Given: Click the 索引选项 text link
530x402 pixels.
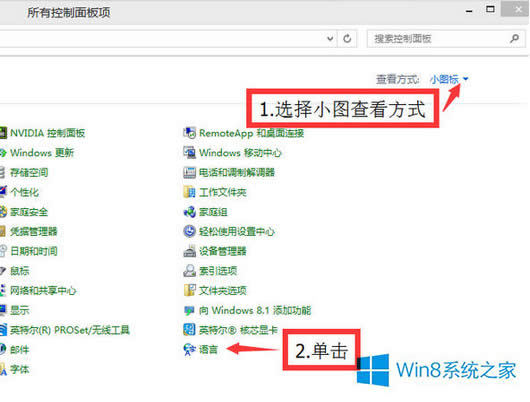Looking at the screenshot, I should tap(218, 271).
